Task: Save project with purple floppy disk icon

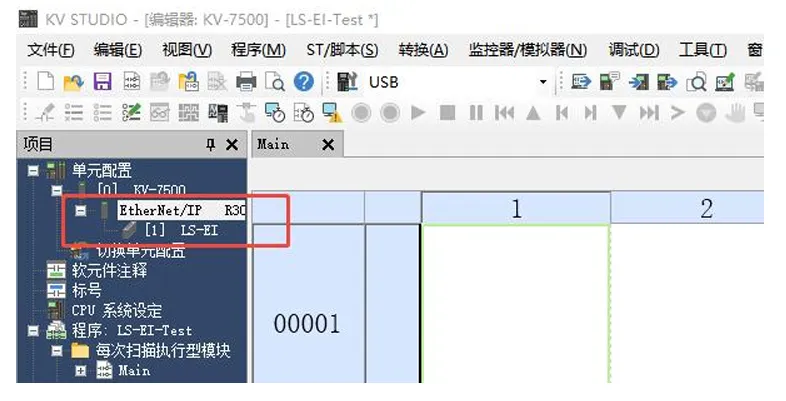Action: pyautogui.click(x=102, y=82)
